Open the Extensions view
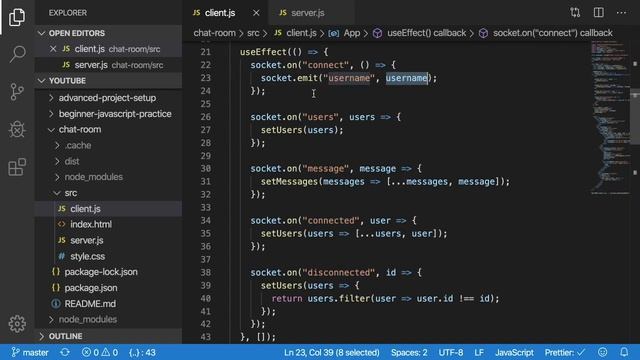The image size is (640, 360). click(x=17, y=167)
